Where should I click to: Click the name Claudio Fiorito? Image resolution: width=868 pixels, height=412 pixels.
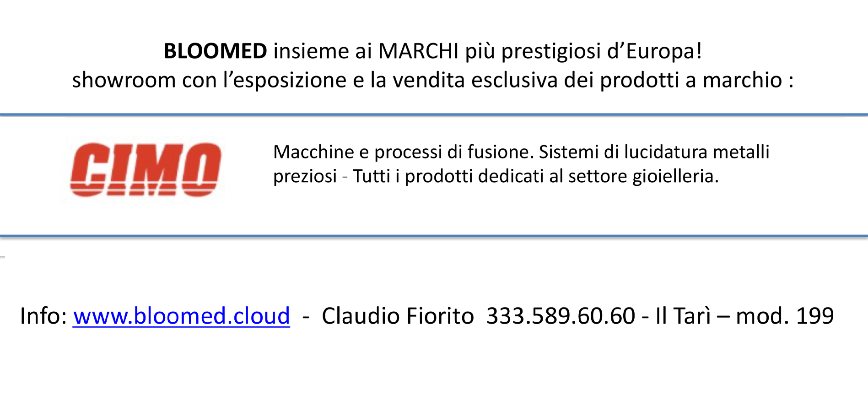click(x=398, y=316)
